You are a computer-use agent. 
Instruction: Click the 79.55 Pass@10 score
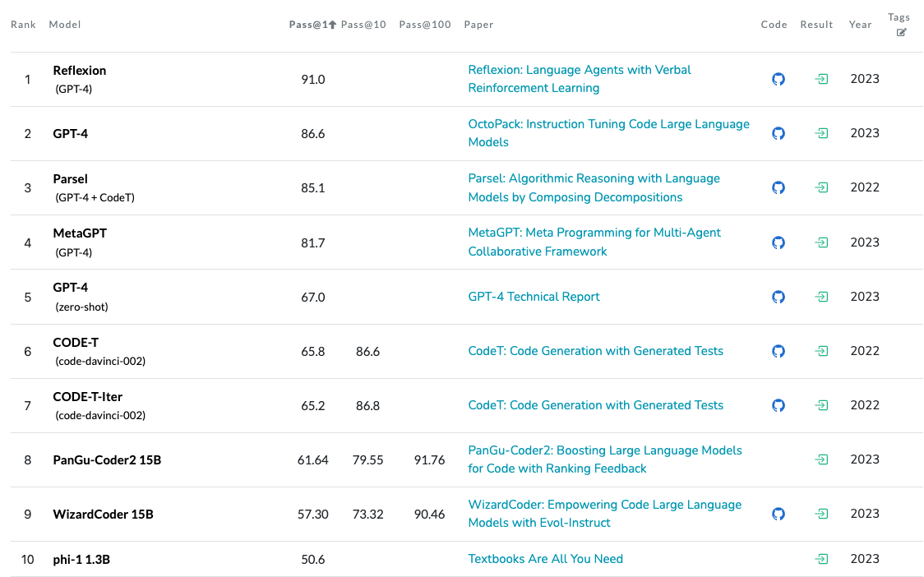[x=367, y=459]
